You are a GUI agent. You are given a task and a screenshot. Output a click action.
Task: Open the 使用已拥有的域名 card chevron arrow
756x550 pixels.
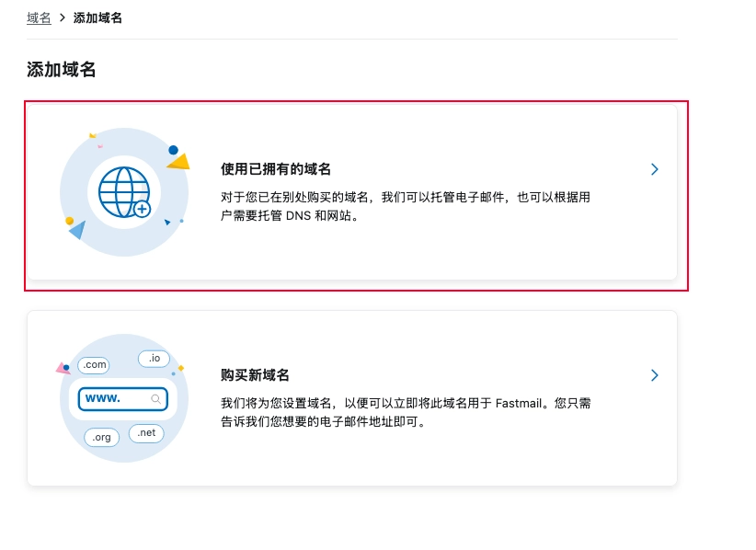[x=654, y=169]
